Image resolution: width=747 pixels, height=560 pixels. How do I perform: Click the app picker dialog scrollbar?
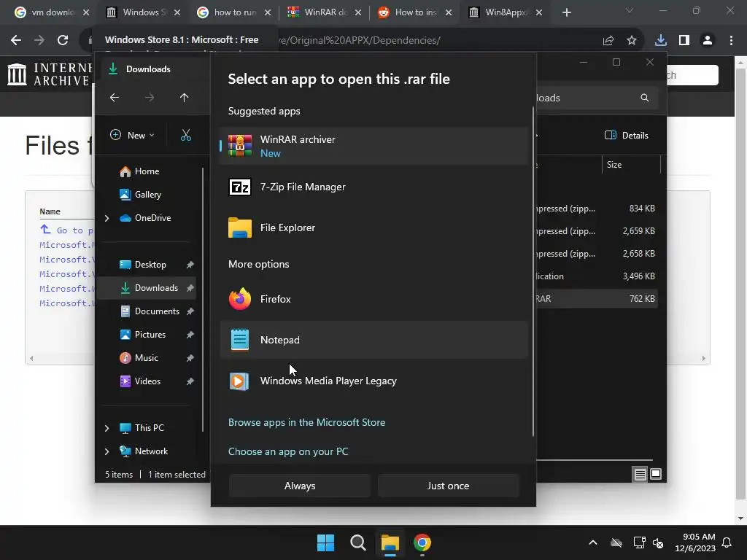click(x=533, y=271)
